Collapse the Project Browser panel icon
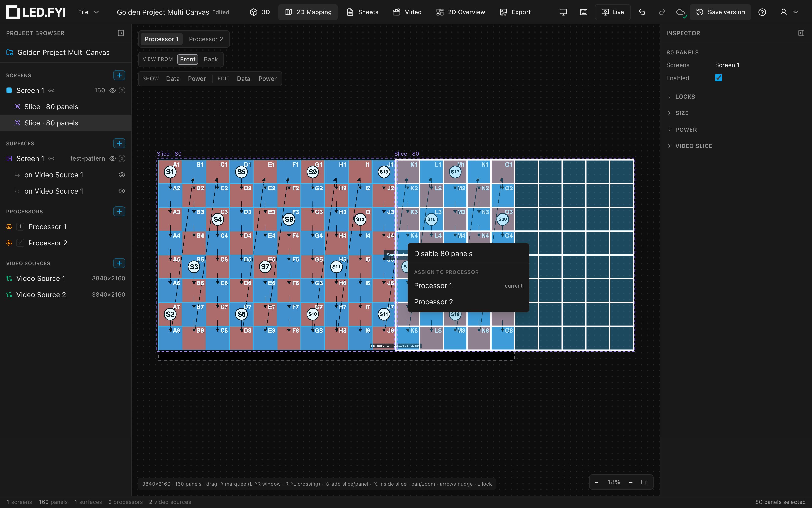The width and height of the screenshot is (812, 508). 121,33
